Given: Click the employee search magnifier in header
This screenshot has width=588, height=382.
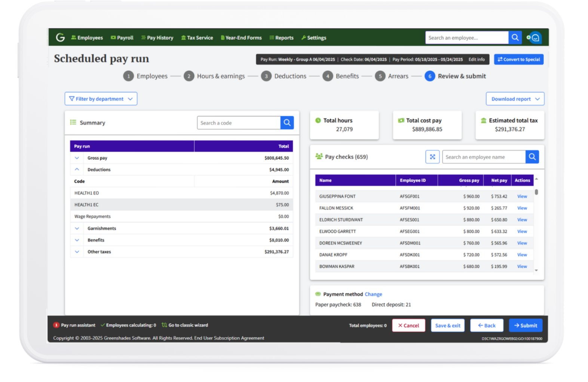Looking at the screenshot, I should pyautogui.click(x=515, y=37).
